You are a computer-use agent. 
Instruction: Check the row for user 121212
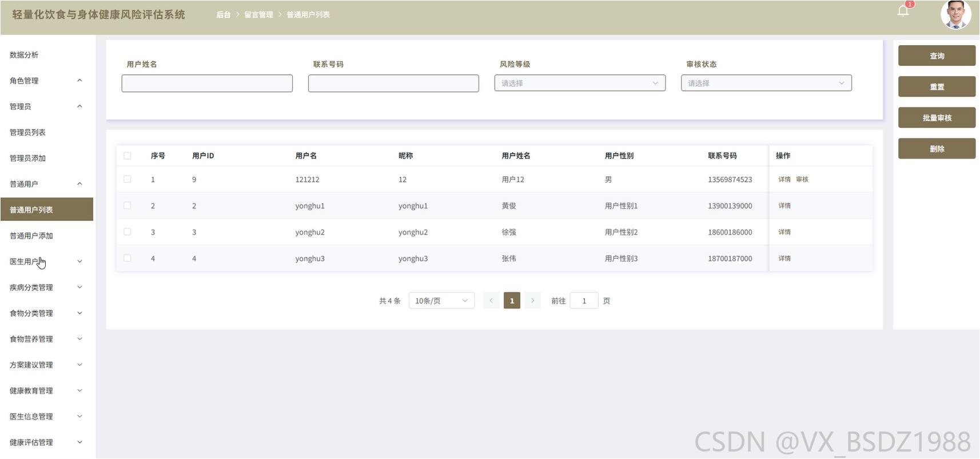(128, 179)
